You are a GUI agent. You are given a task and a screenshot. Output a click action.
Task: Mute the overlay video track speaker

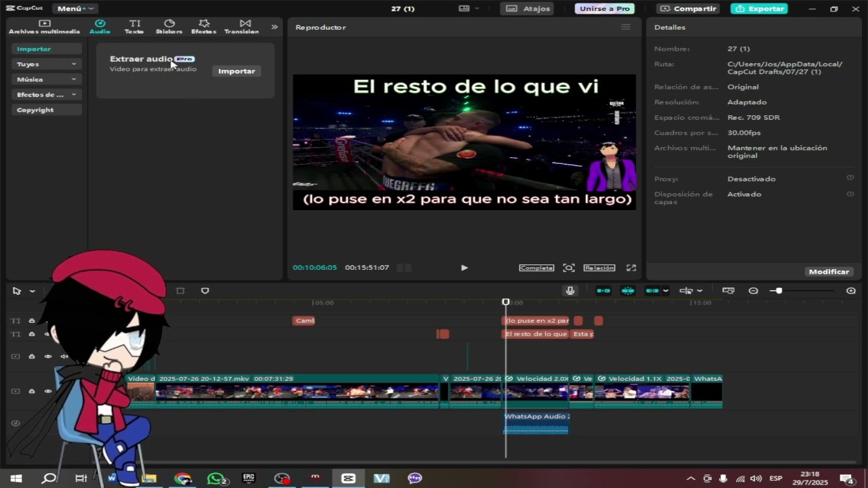point(64,357)
